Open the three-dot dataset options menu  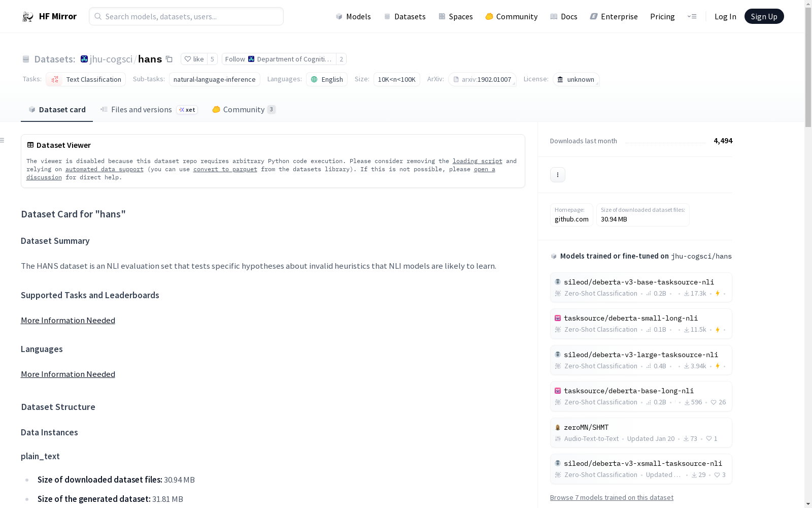(558, 175)
